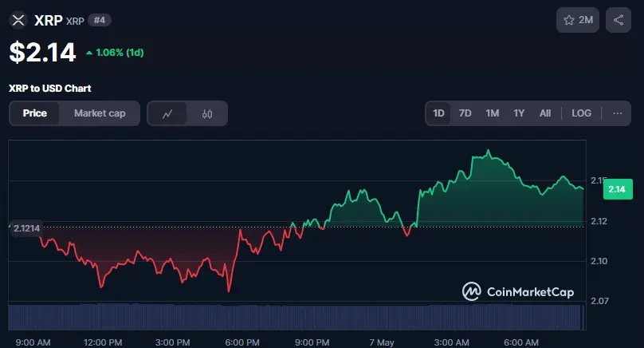The image size is (644, 348).
Task: Choose the 7D time range
Action: point(465,113)
